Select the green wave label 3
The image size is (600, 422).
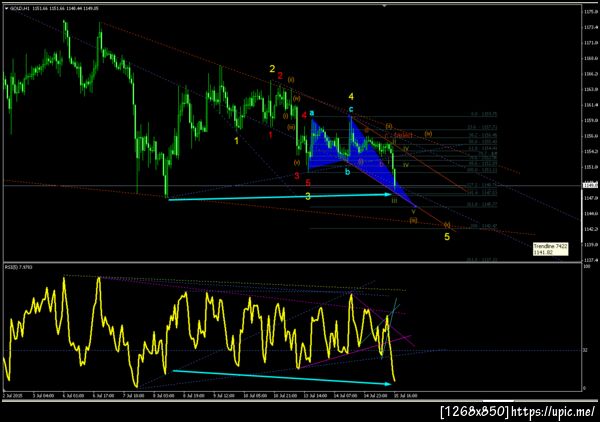pyautogui.click(x=308, y=197)
